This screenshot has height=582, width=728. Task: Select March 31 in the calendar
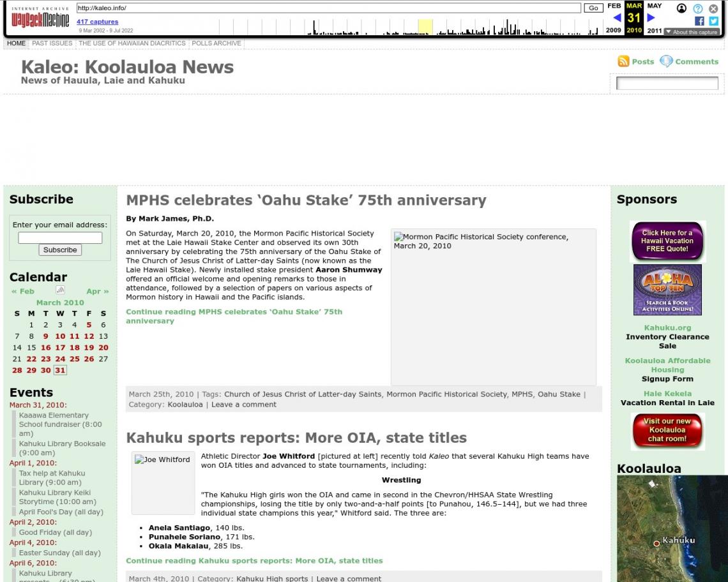[x=60, y=370]
